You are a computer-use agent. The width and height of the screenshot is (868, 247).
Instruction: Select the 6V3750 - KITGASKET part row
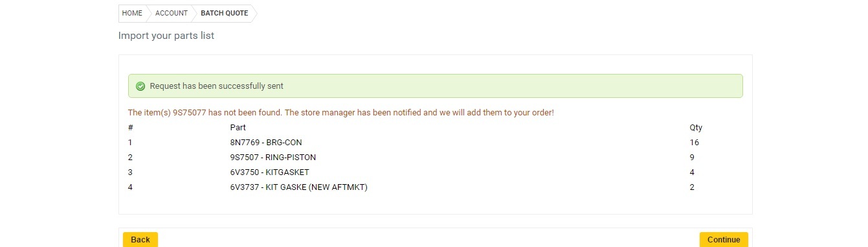[435, 172]
